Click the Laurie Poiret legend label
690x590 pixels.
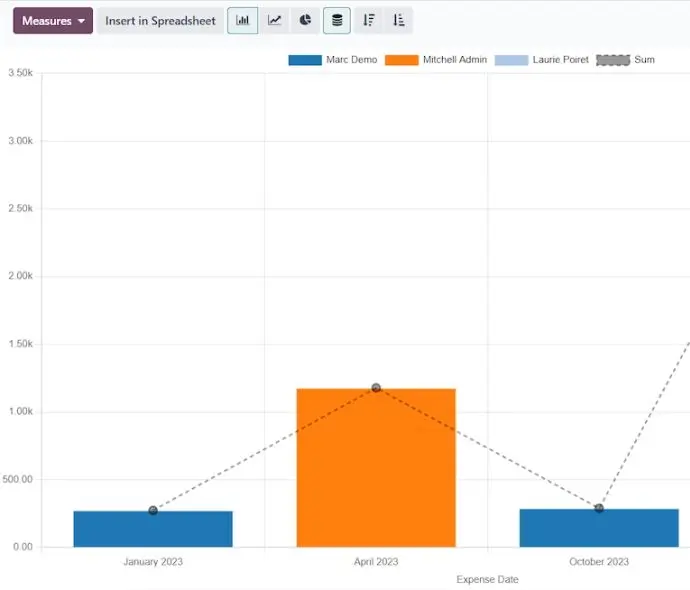(x=560, y=60)
